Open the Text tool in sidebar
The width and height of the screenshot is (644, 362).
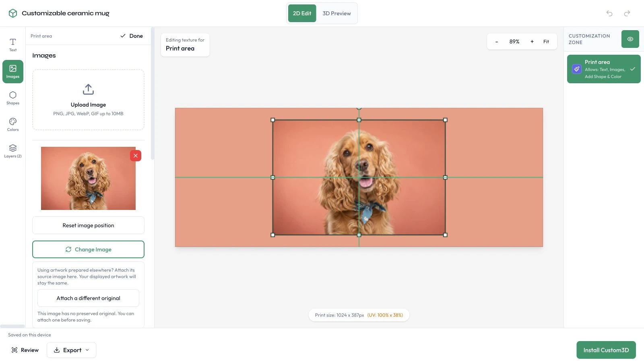click(x=13, y=45)
